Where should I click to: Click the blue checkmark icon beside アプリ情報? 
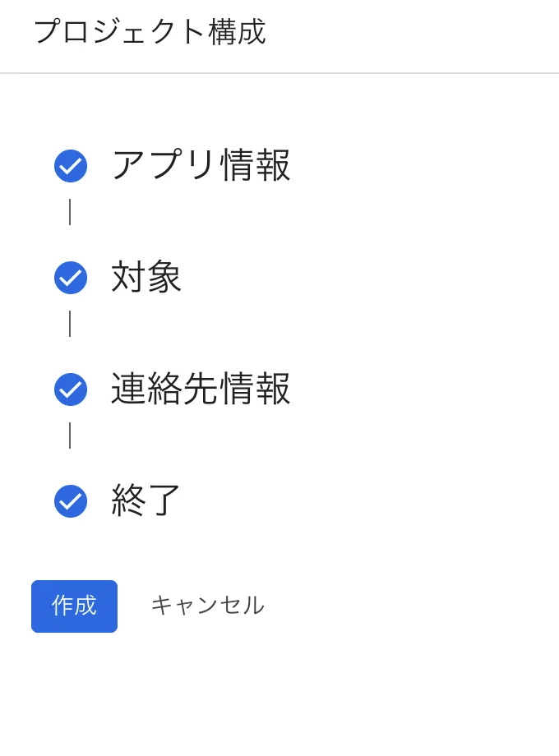[x=71, y=166]
